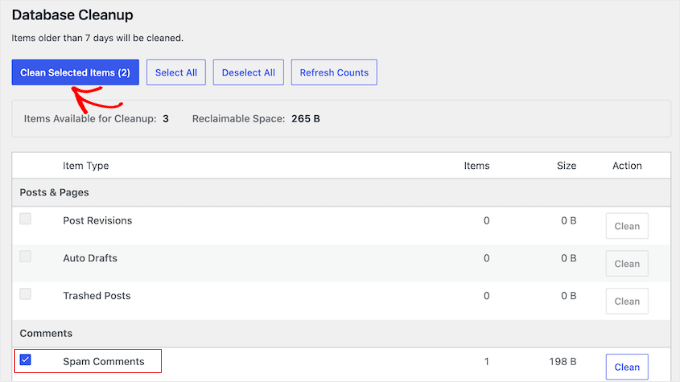Screen dimensions: 680x382
Task: Click the Deselect All button
Action: click(x=248, y=72)
